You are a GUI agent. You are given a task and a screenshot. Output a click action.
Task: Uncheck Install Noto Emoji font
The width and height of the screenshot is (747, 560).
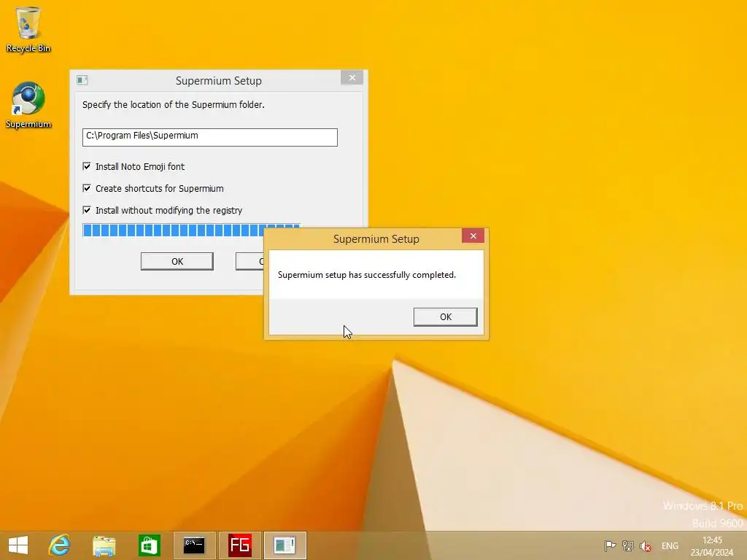(x=87, y=166)
